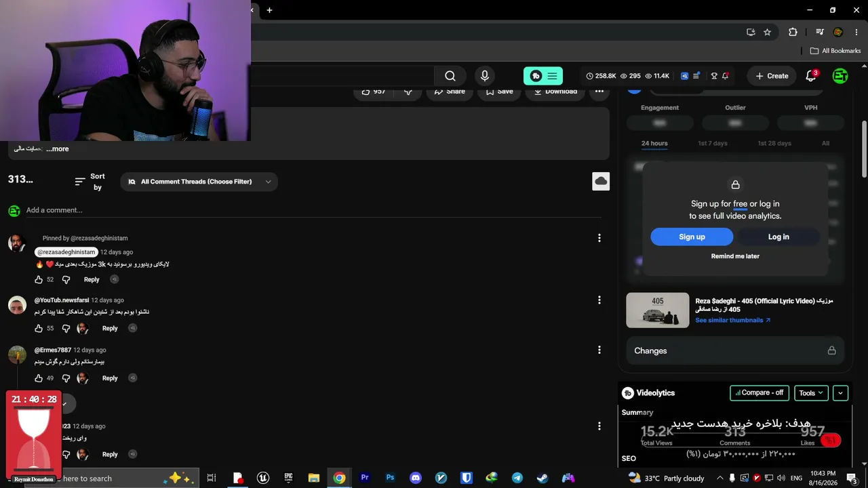Open the @Ermes7887 channel name

tap(53, 350)
